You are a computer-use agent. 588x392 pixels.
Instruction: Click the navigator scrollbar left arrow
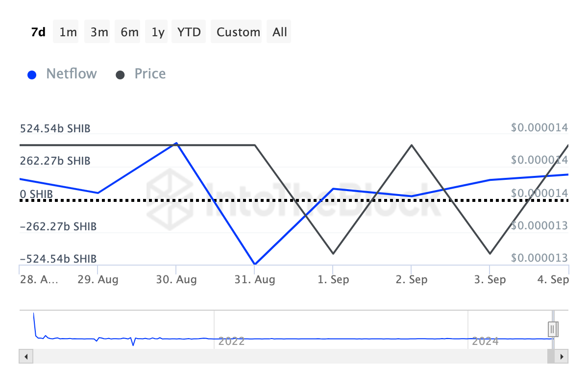pos(26,356)
